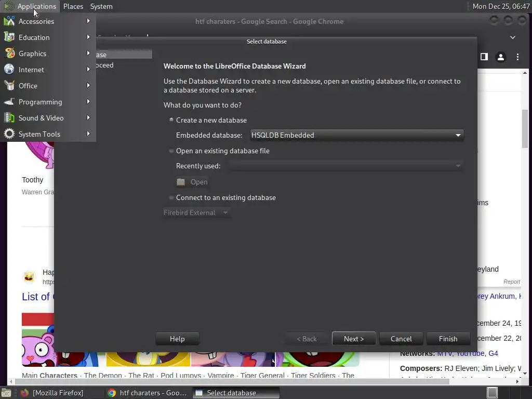Open Chrome's three-dot menu
The image size is (532, 399).
(517, 57)
